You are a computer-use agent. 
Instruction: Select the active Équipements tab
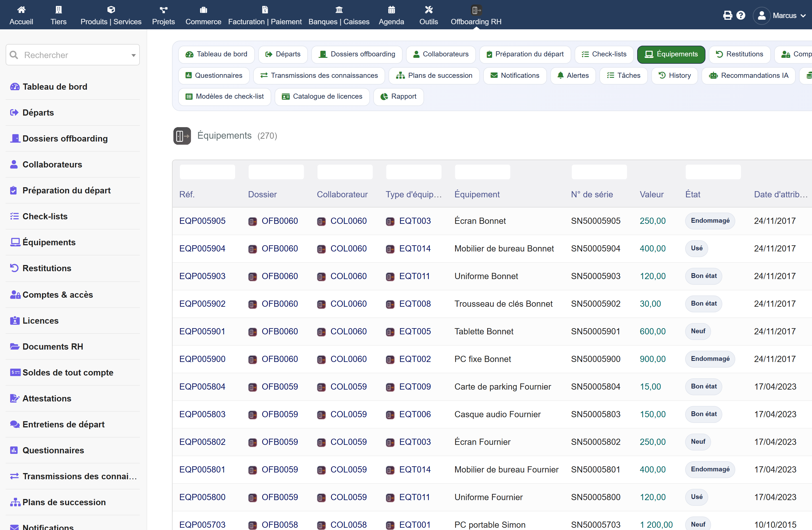(671, 54)
